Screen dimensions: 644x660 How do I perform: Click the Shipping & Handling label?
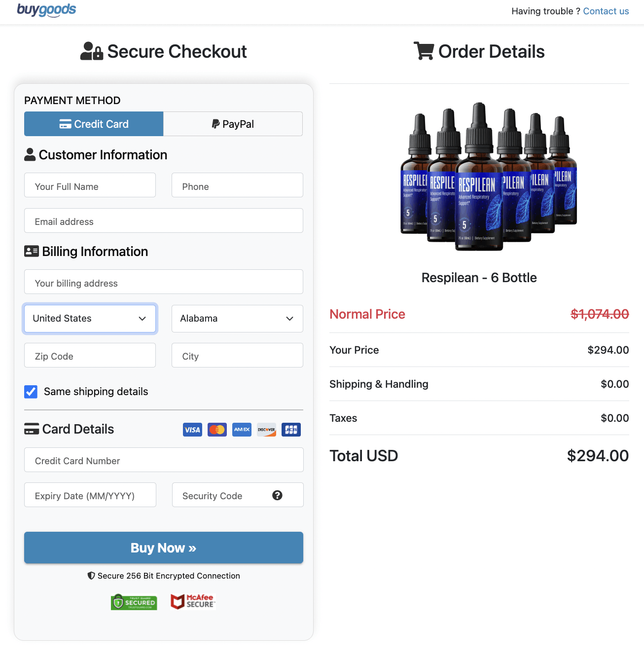tap(379, 384)
